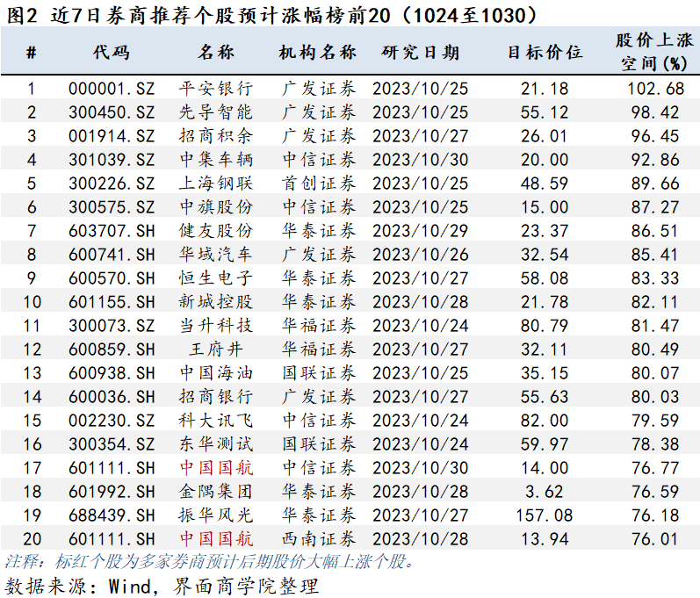The width and height of the screenshot is (700, 598).
Task: Click the institution 西南证券
Action: pyautogui.click(x=319, y=538)
